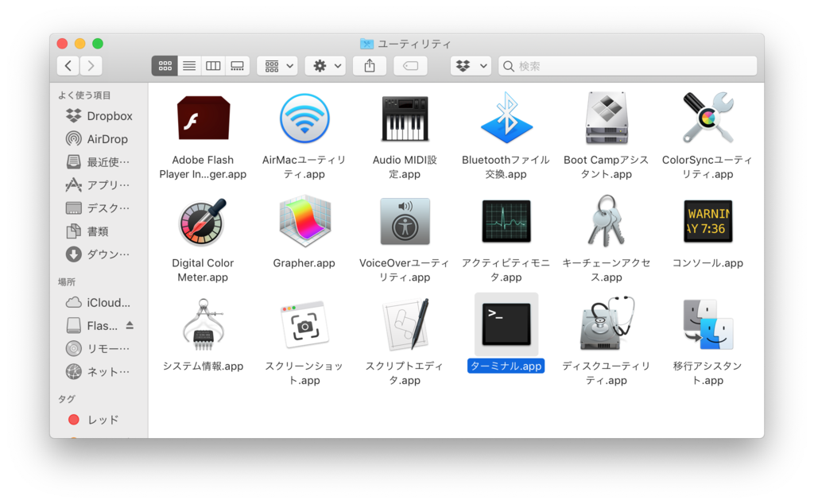The width and height of the screenshot is (814, 504).
Task: Select the Boot Camp Assistant app icon
Action: (607, 118)
